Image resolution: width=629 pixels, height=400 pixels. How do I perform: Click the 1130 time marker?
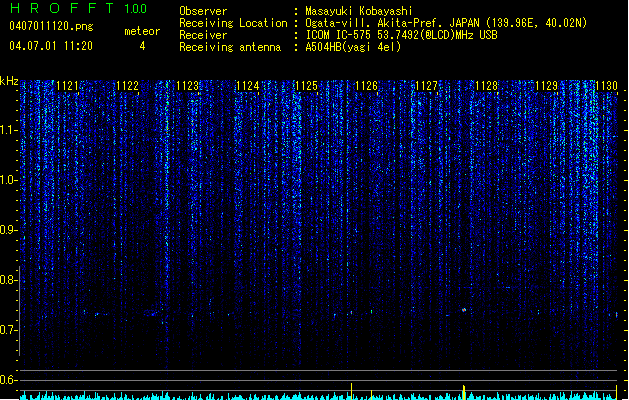coord(607,86)
